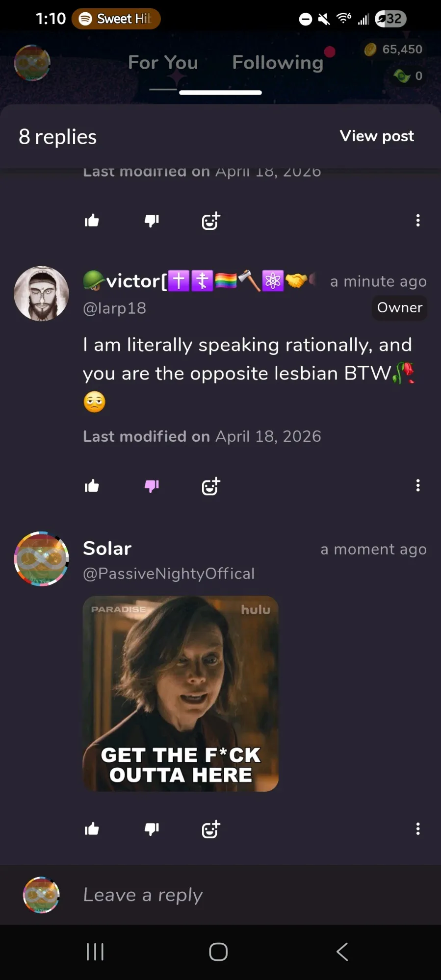This screenshot has width=441, height=980.
Task: Tap the Leave a reply input field
Action: tap(245, 895)
